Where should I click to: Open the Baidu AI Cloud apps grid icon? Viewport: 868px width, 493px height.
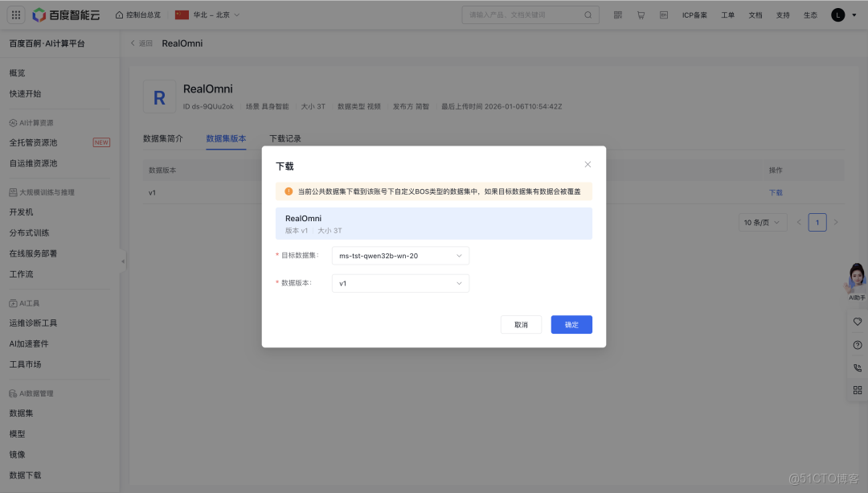click(15, 14)
